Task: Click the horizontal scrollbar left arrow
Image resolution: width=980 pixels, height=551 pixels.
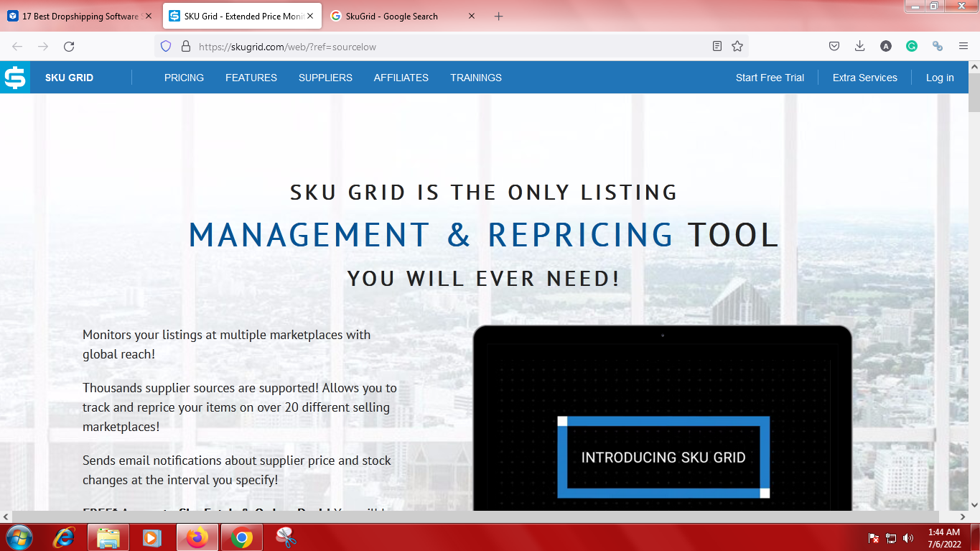Action: pyautogui.click(x=6, y=517)
